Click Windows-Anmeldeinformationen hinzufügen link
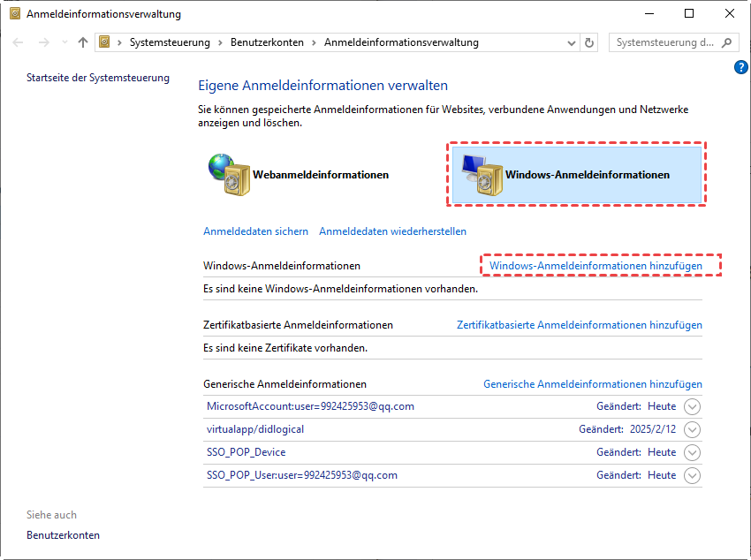This screenshot has width=751, height=560. pyautogui.click(x=595, y=266)
